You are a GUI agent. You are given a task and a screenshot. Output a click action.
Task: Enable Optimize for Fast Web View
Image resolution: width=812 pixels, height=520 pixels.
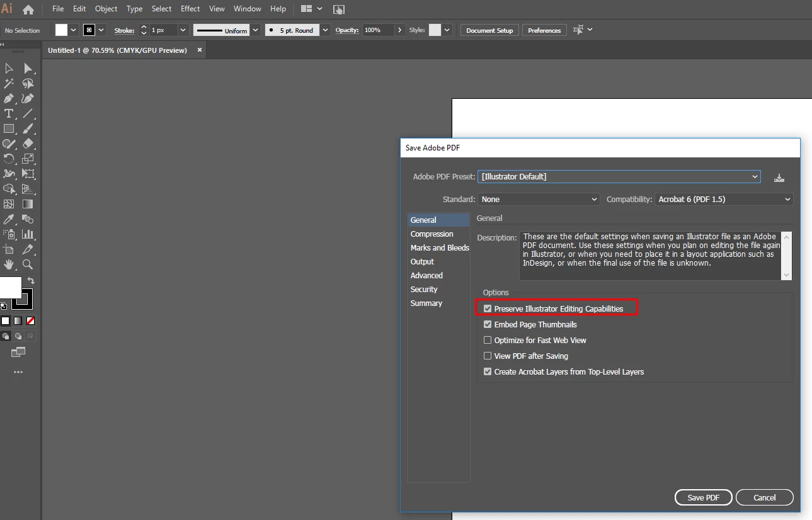[488, 341]
